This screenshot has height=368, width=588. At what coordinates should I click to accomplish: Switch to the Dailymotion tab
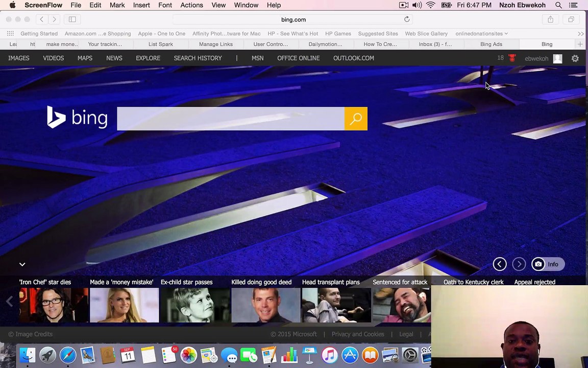(x=325, y=44)
